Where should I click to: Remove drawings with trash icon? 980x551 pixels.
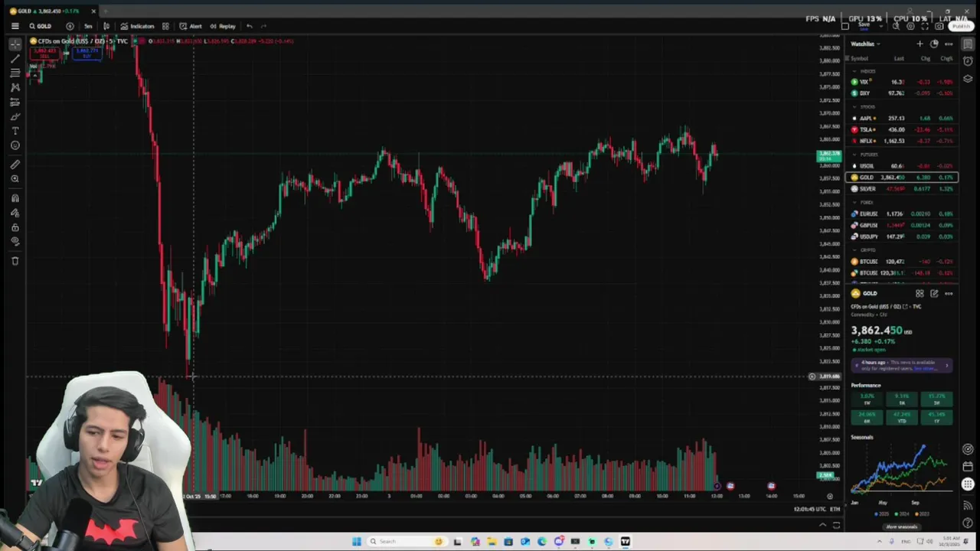click(x=15, y=261)
